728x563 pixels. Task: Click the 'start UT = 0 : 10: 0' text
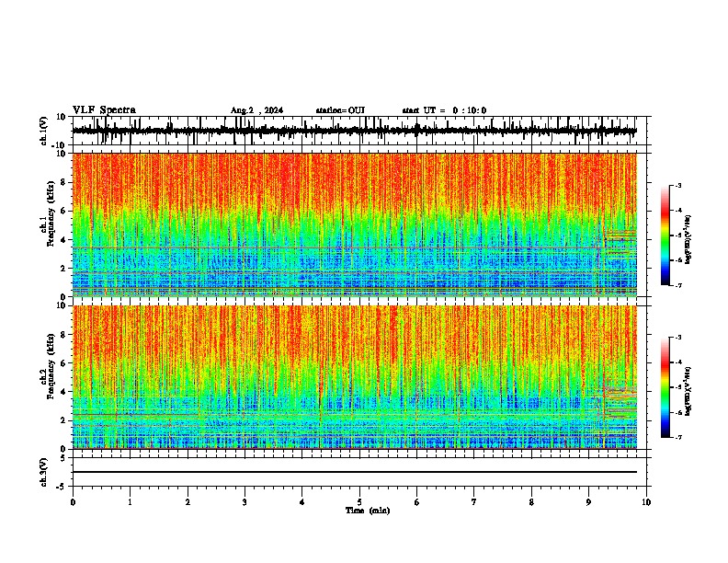click(444, 110)
